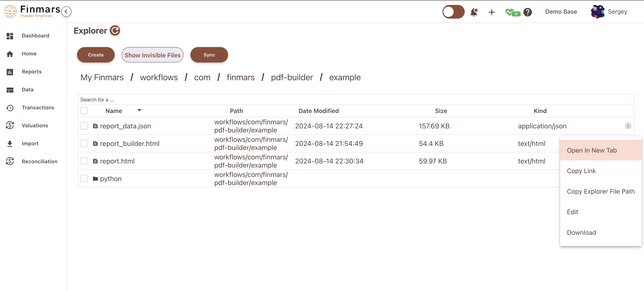Viewport: 644px width, 291px height.
Task: Choose Copy Link from context menu
Action: pyautogui.click(x=601, y=171)
